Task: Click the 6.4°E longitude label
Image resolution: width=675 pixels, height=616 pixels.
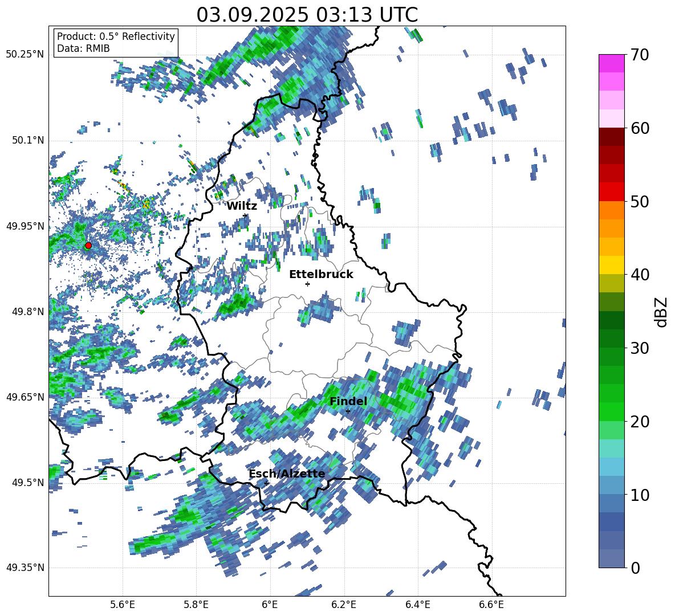Action: (417, 605)
